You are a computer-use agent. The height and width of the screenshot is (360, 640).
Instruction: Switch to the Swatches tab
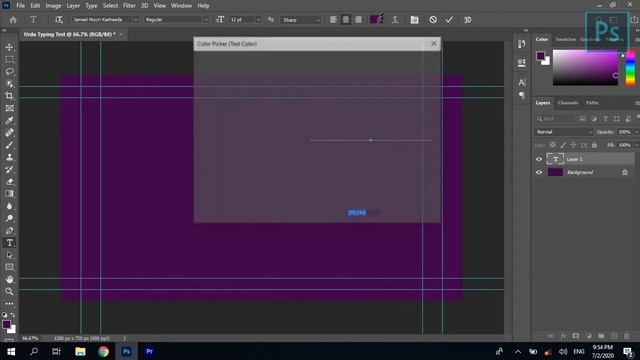565,39
